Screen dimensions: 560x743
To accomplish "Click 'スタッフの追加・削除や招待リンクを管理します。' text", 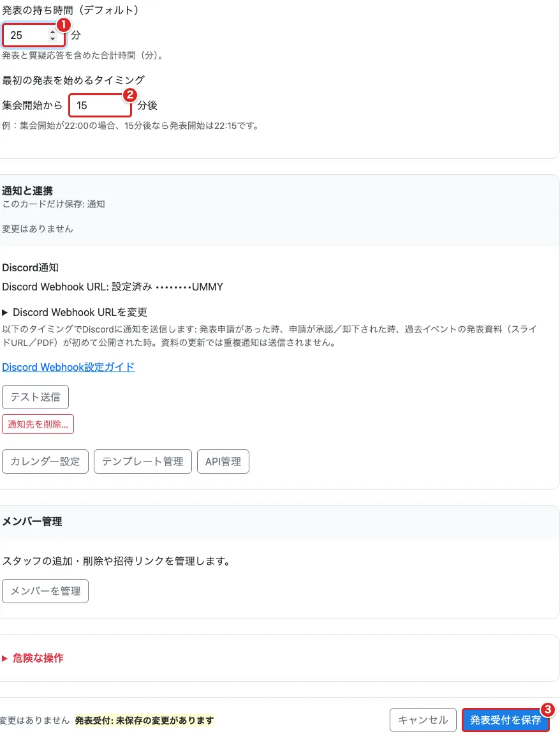I will pyautogui.click(x=116, y=561).
